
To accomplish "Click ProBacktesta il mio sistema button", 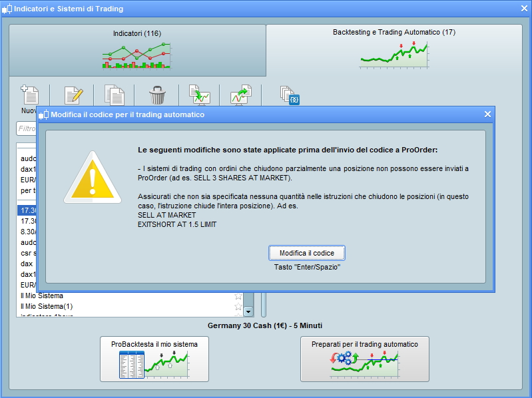I will coord(154,359).
